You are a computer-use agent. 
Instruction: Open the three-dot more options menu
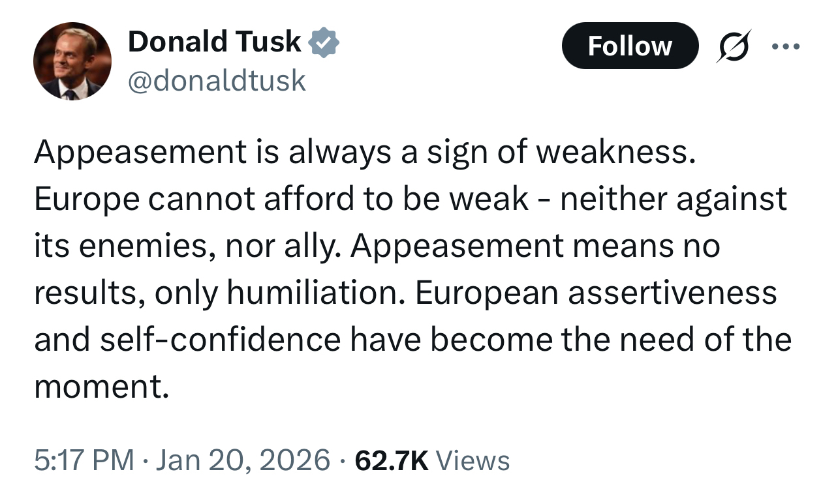pos(784,46)
